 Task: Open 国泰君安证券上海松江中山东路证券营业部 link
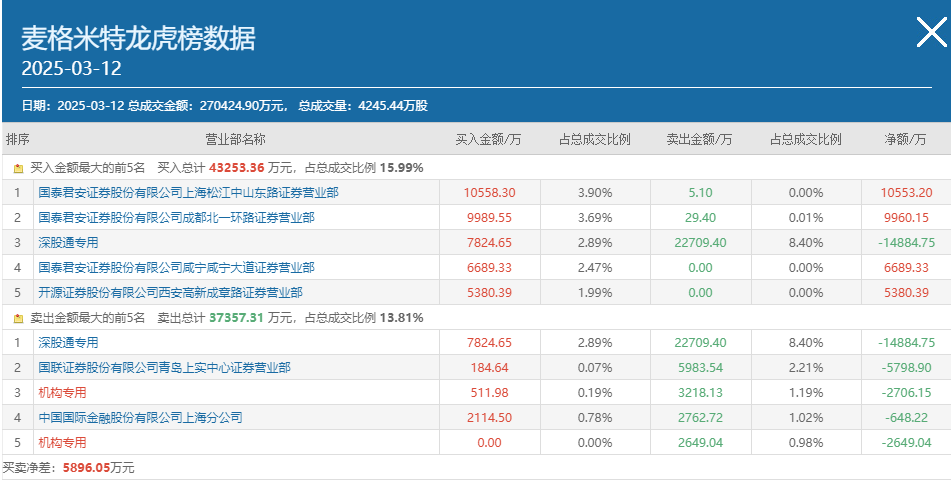click(x=188, y=192)
